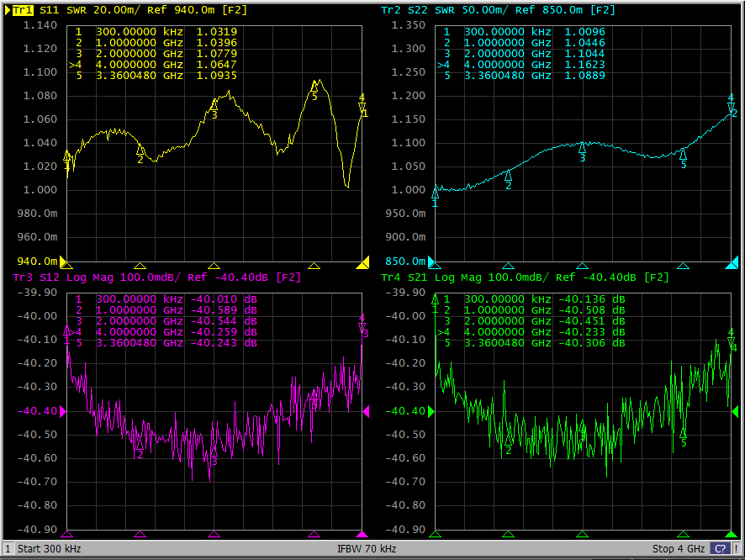Select marker 3 on the S22 trace

click(582, 149)
